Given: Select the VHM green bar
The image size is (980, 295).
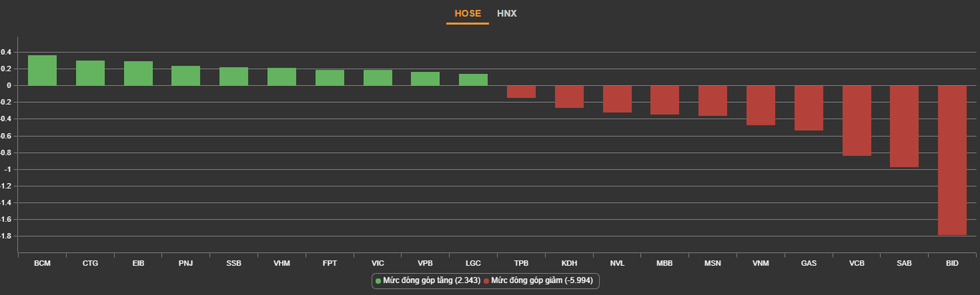Looking at the screenshot, I should click(x=282, y=77).
